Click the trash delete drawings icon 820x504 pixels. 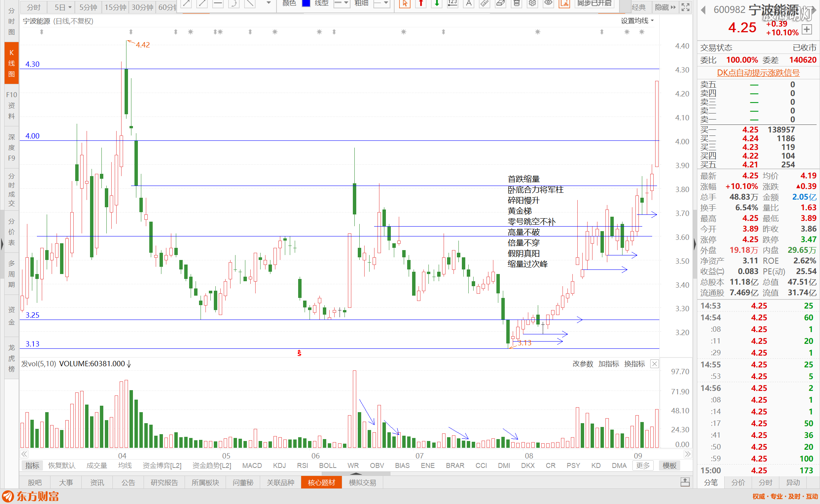[x=517, y=4]
